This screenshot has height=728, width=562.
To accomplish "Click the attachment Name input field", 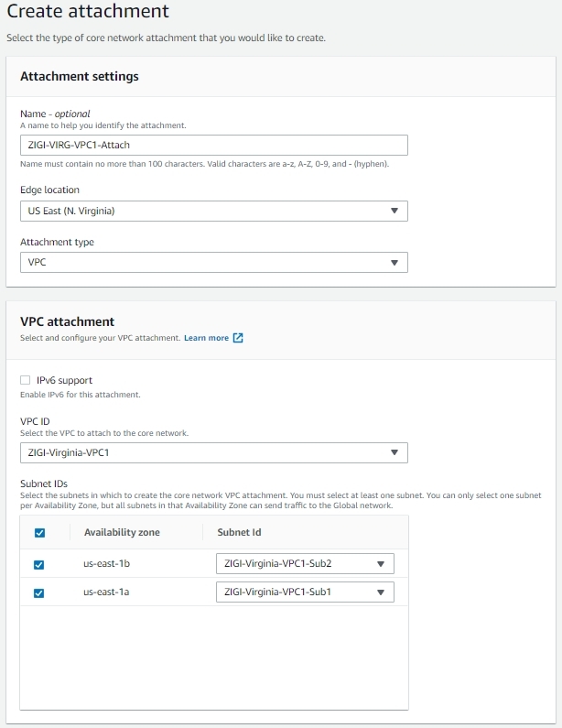I will coord(214,145).
